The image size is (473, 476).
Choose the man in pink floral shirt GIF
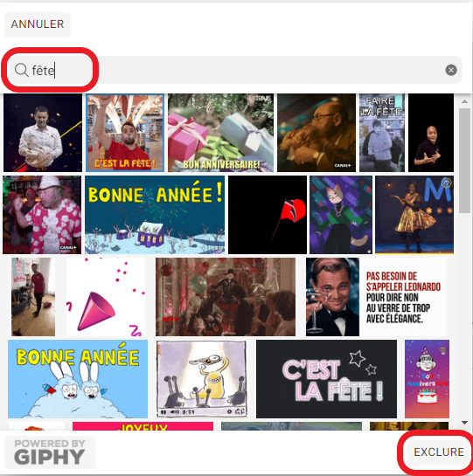[x=42, y=215]
